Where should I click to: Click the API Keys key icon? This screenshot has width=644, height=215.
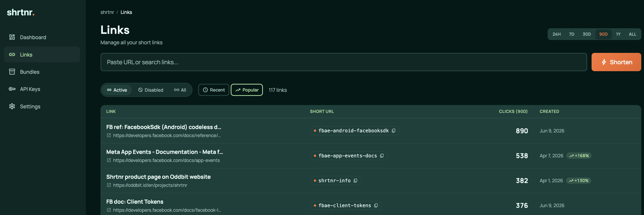(x=12, y=89)
